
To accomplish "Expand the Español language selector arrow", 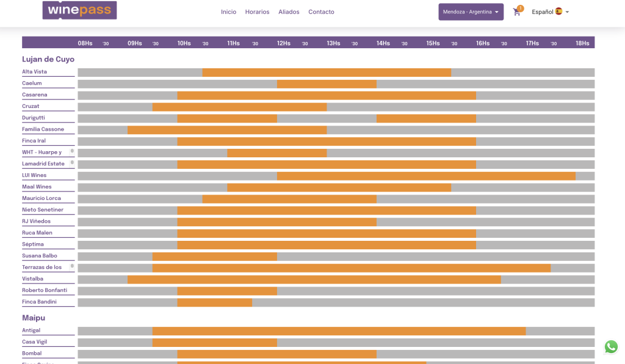I will point(568,12).
